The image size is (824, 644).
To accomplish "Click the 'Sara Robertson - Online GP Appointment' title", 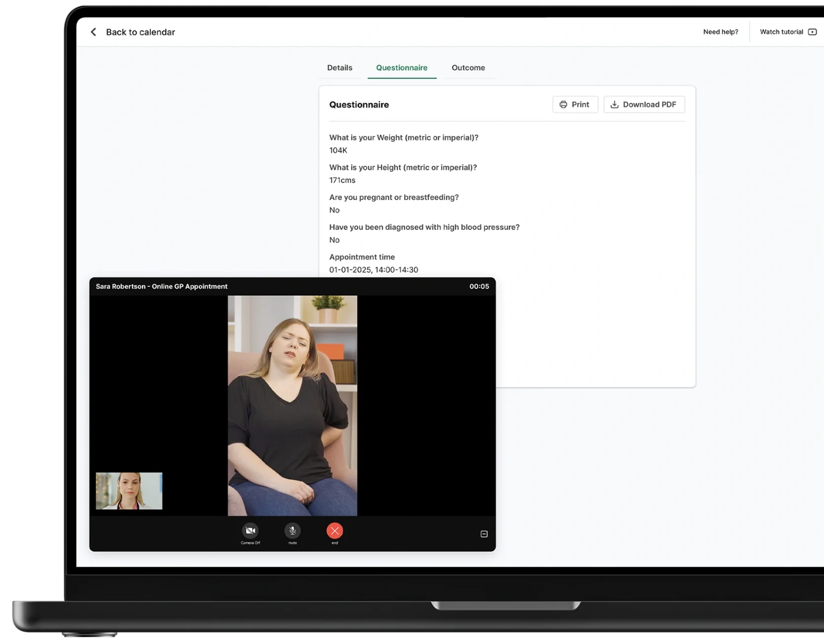I will [161, 286].
